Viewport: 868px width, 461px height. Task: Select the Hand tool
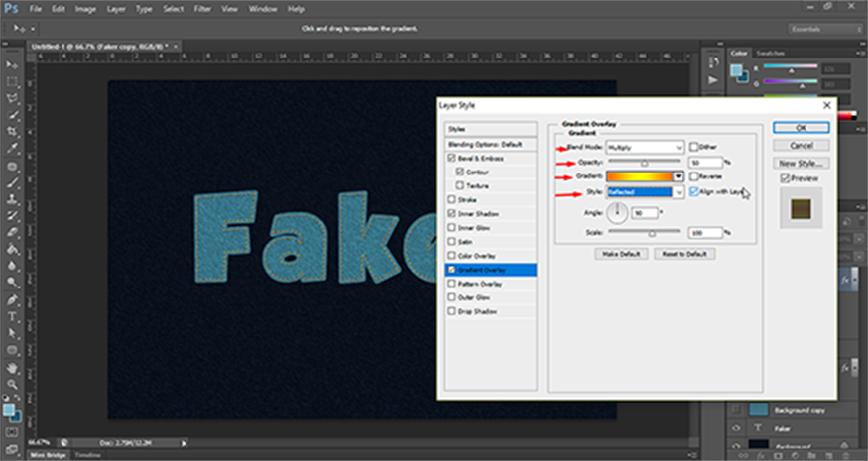pyautogui.click(x=12, y=368)
